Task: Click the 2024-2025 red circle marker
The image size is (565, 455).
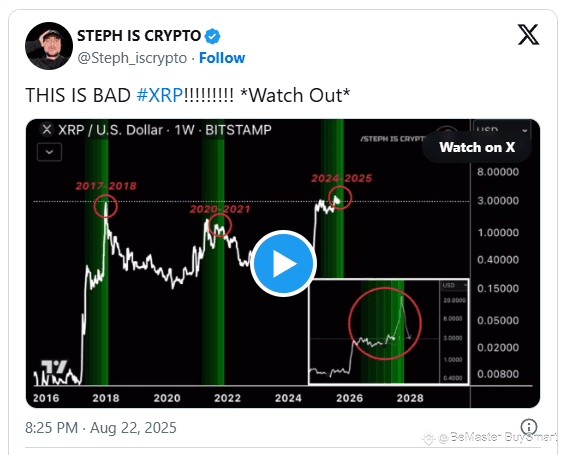Action: 340,197
